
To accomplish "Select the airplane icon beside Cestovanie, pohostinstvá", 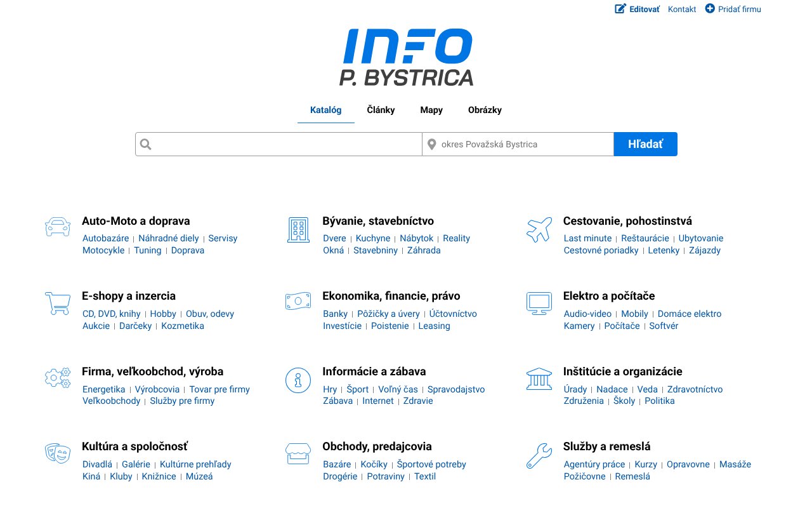I will [x=539, y=229].
